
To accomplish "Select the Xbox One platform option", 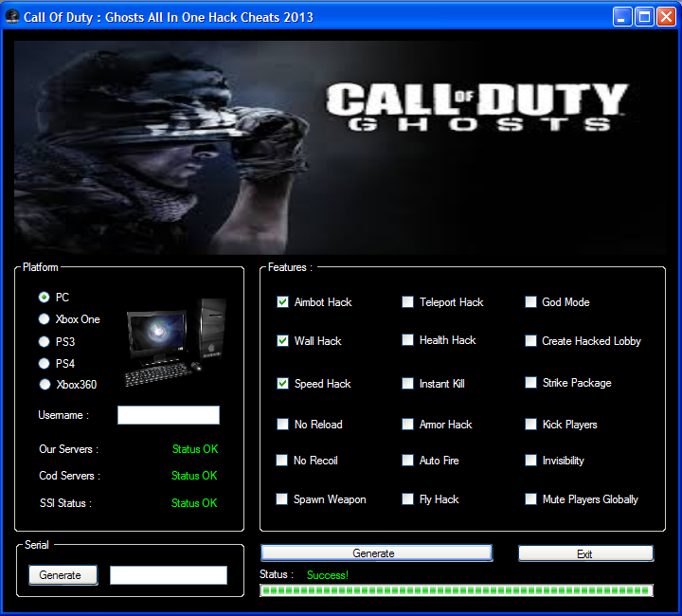I will coord(44,318).
